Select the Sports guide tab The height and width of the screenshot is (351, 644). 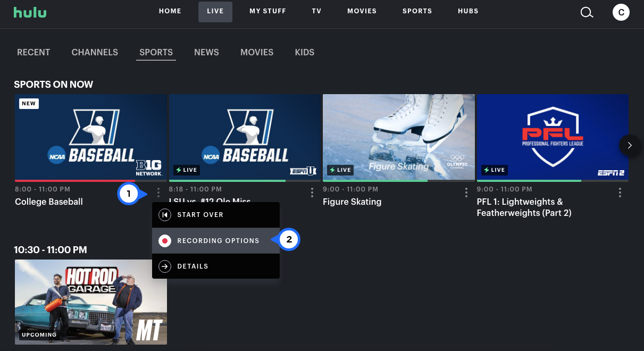(x=156, y=52)
